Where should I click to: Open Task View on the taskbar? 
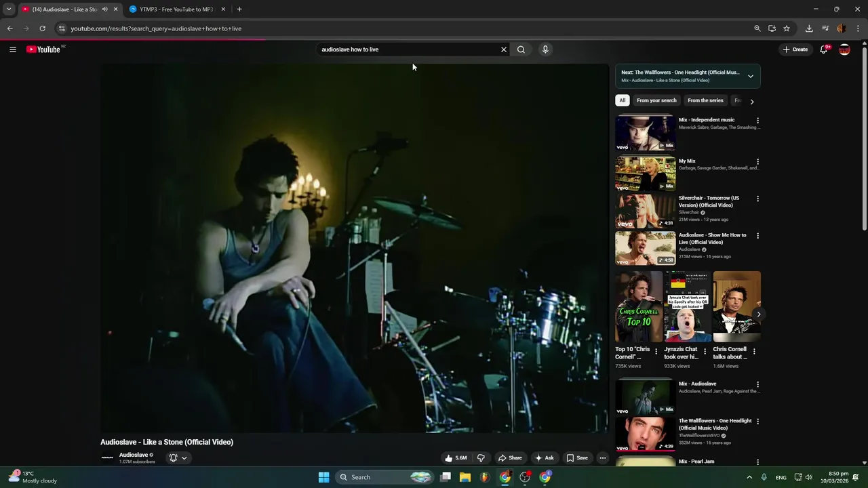point(446,477)
